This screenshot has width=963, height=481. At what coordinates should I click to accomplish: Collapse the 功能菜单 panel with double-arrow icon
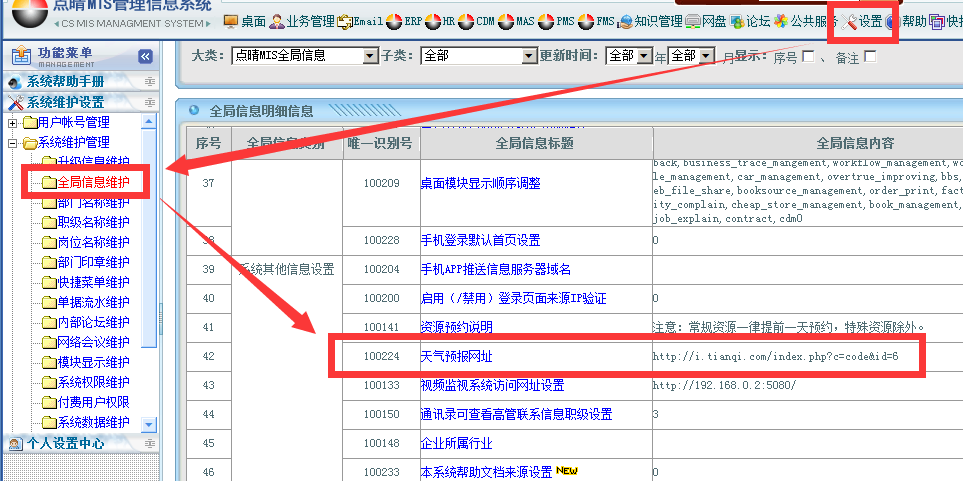(145, 57)
